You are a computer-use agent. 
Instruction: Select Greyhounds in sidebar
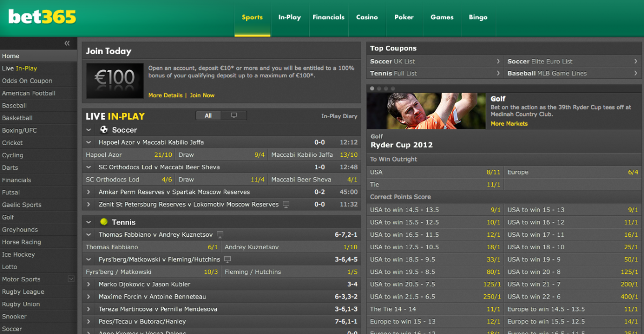(39, 230)
